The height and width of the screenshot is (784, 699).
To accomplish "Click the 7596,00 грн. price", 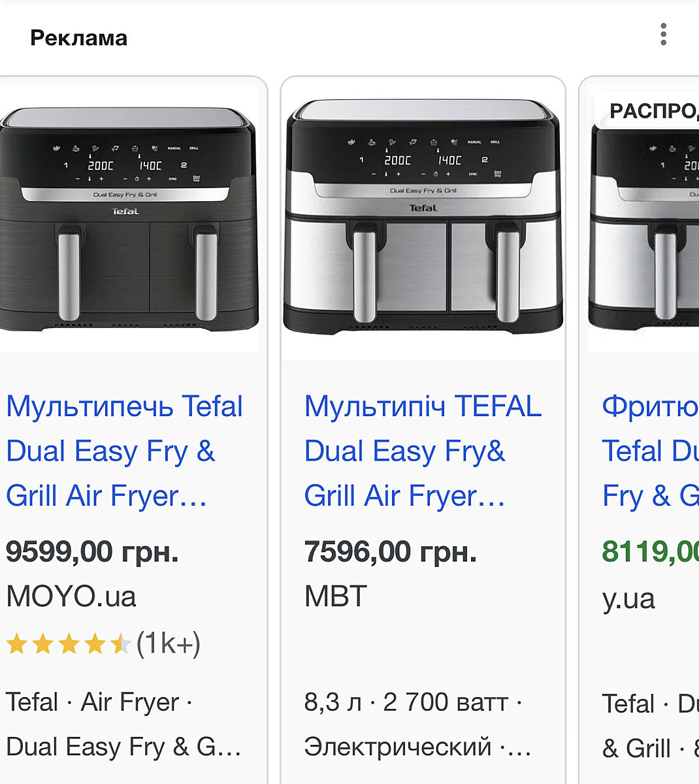I will (x=391, y=552).
